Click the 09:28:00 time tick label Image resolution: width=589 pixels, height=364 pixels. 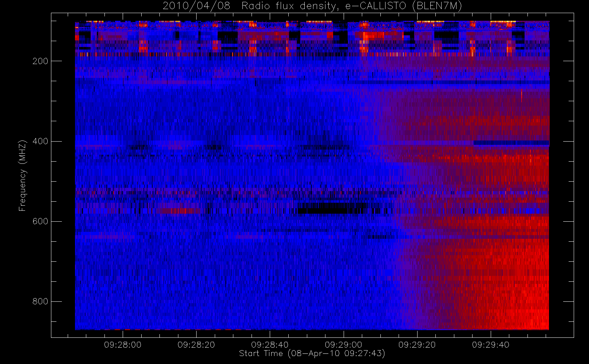pos(123,345)
